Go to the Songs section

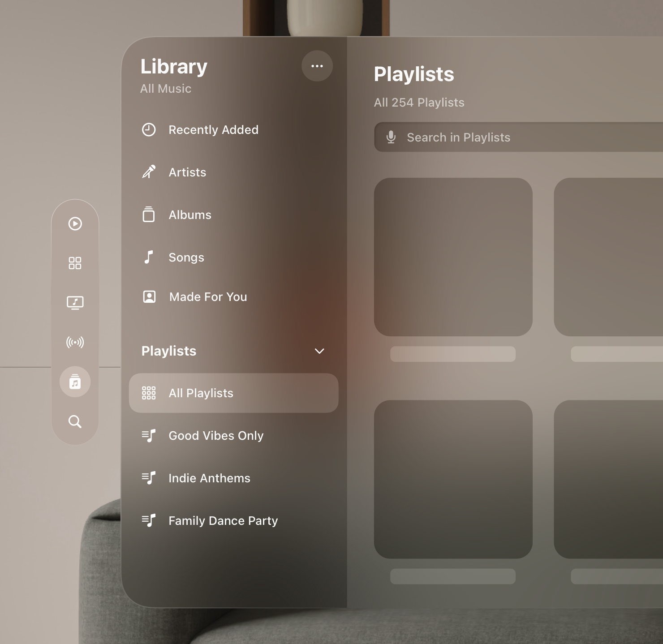click(186, 257)
